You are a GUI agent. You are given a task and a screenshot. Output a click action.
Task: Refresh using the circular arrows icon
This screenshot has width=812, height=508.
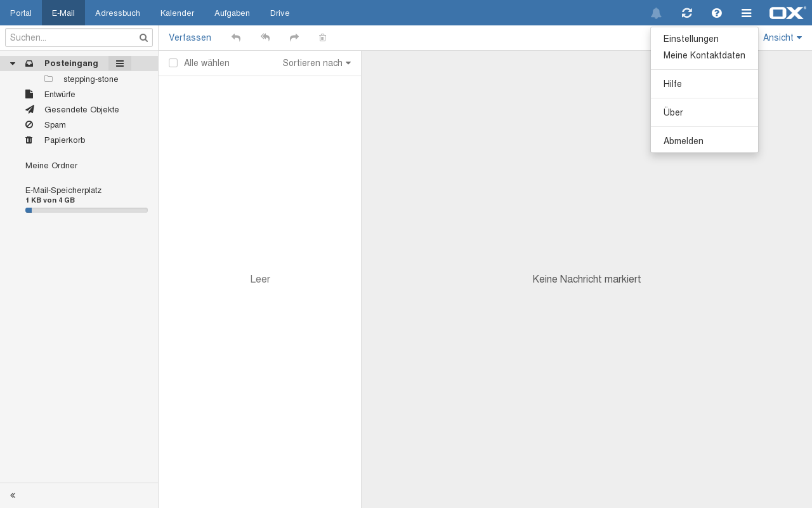(686, 13)
